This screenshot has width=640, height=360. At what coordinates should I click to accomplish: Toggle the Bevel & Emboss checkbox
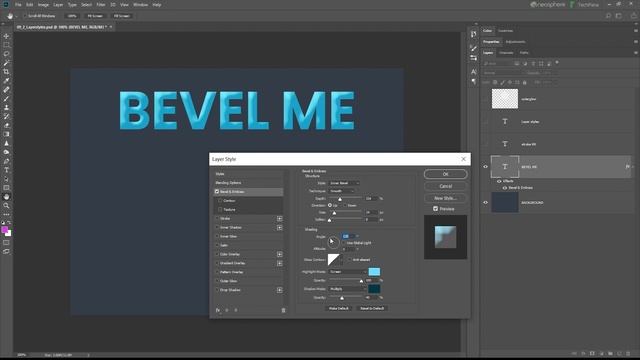tap(217, 191)
